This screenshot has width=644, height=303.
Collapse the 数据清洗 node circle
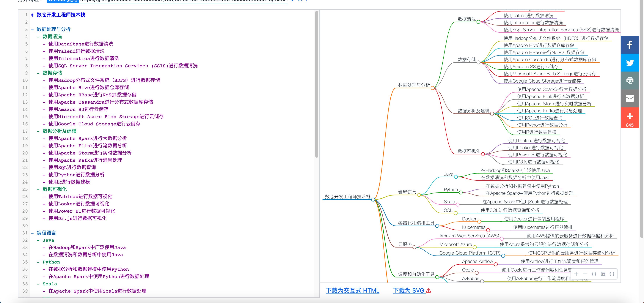[x=478, y=22]
